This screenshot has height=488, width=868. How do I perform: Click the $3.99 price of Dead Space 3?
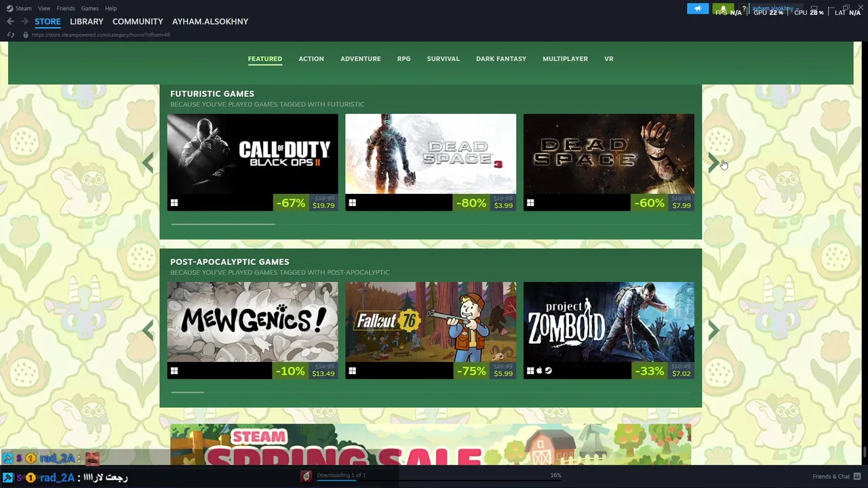[503, 205]
